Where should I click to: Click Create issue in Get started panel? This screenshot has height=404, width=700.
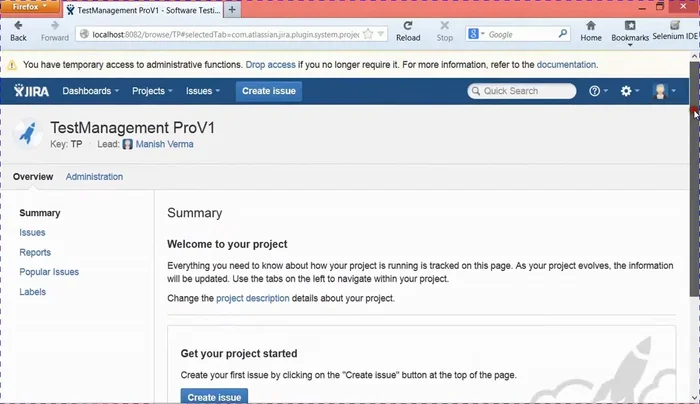pos(214,396)
